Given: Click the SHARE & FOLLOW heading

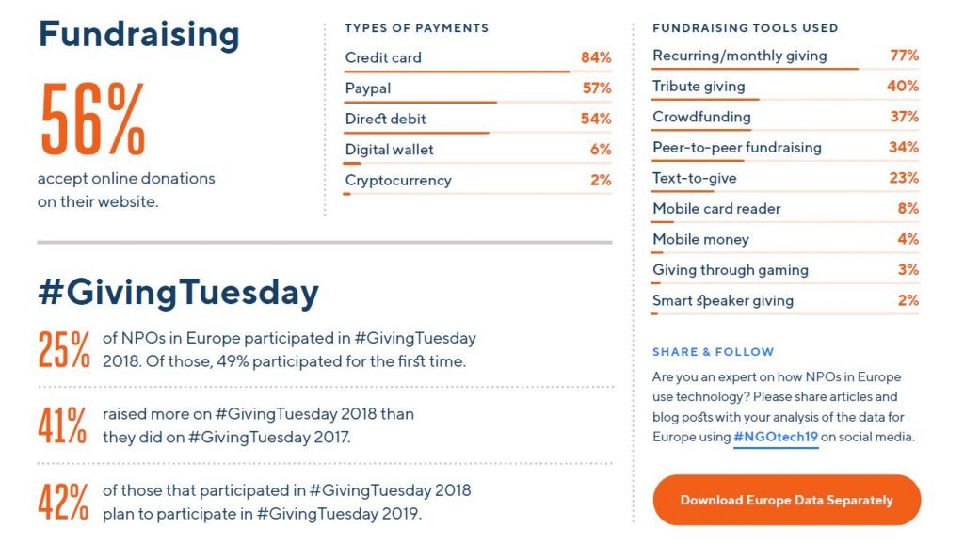Looking at the screenshot, I should coord(713,352).
